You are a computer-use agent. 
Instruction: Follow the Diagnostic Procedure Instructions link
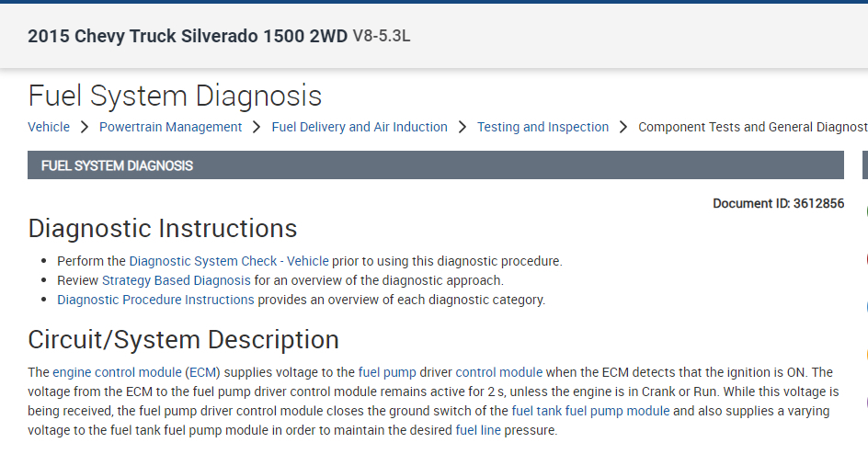coord(155,300)
